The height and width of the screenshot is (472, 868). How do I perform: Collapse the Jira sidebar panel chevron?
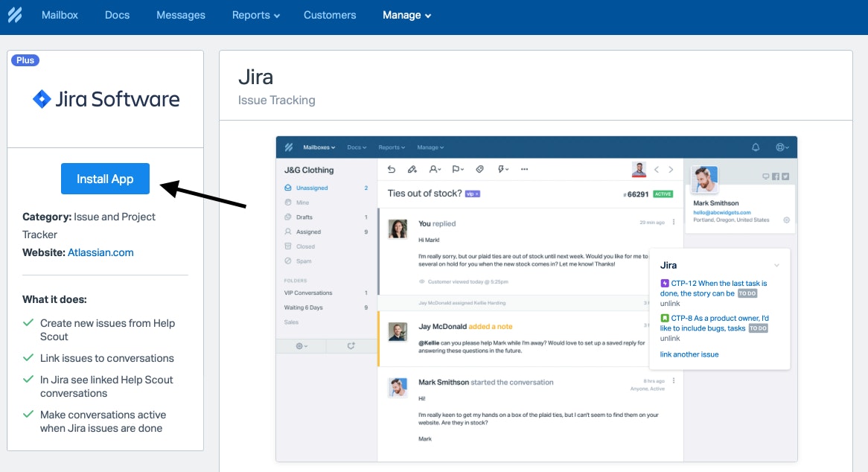point(776,266)
